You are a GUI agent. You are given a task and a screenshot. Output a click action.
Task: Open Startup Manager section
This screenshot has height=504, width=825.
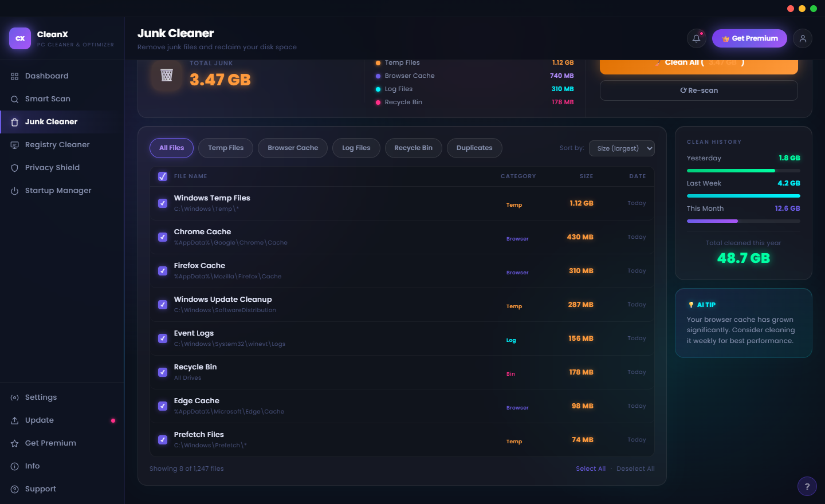pos(62,191)
